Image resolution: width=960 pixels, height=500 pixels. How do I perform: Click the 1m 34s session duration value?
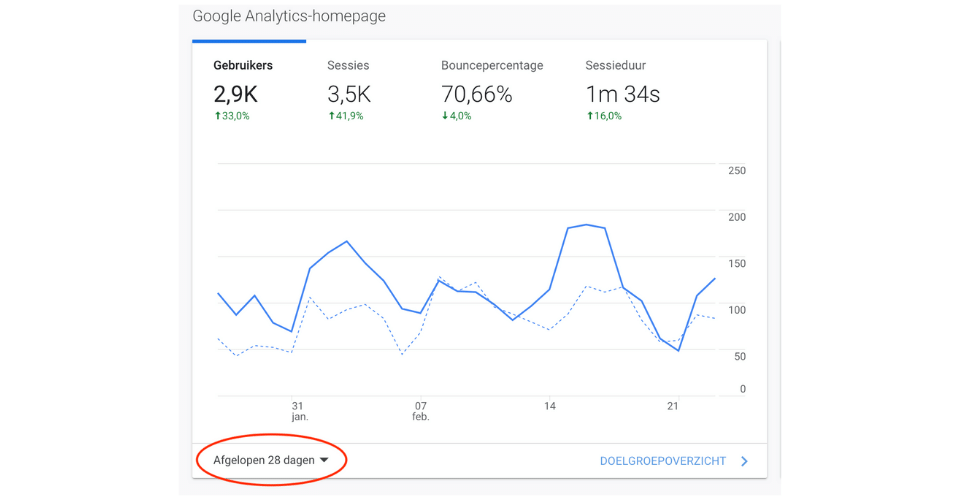point(623,94)
